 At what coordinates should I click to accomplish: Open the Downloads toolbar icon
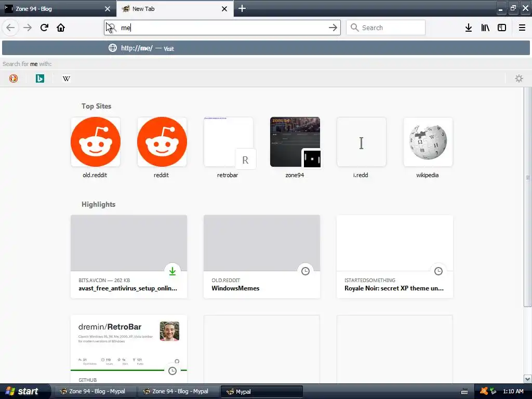point(469,28)
